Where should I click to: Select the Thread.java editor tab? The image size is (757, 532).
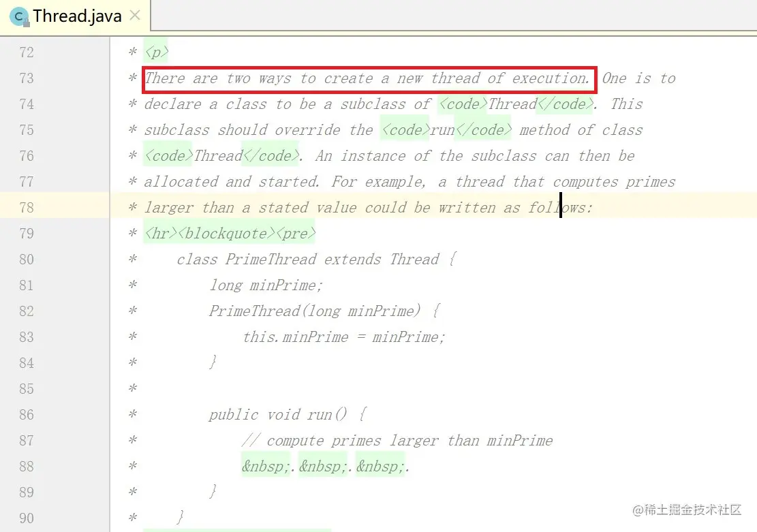[76, 16]
